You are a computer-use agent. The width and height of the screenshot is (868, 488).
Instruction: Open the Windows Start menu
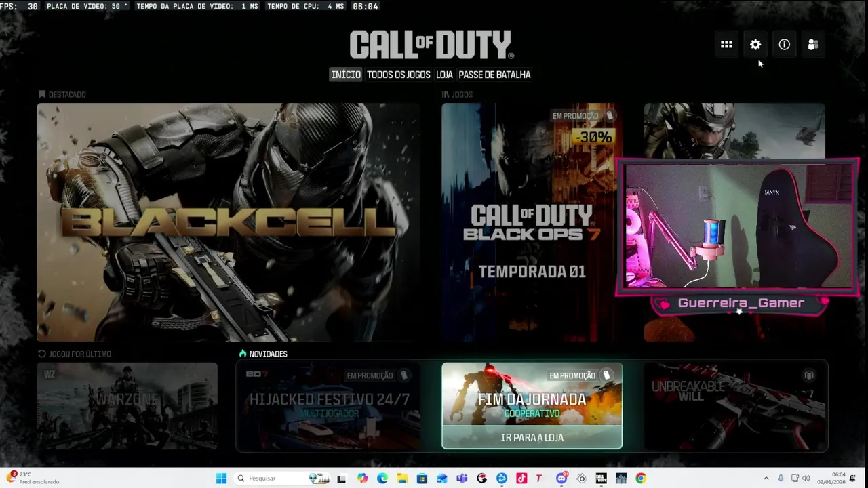[221, 479]
